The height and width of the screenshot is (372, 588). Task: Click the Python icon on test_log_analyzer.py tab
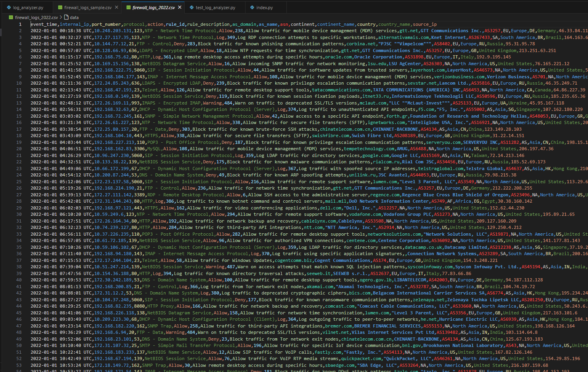pos(191,7)
